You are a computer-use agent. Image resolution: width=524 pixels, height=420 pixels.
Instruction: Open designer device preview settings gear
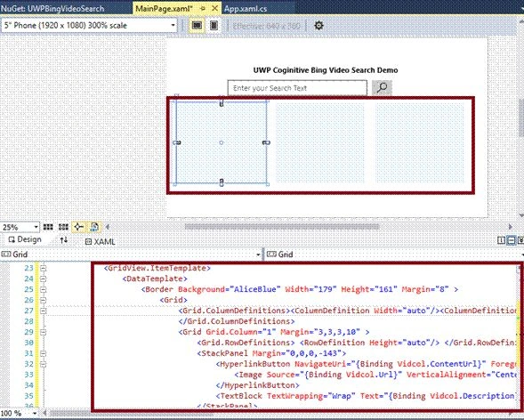click(x=318, y=26)
